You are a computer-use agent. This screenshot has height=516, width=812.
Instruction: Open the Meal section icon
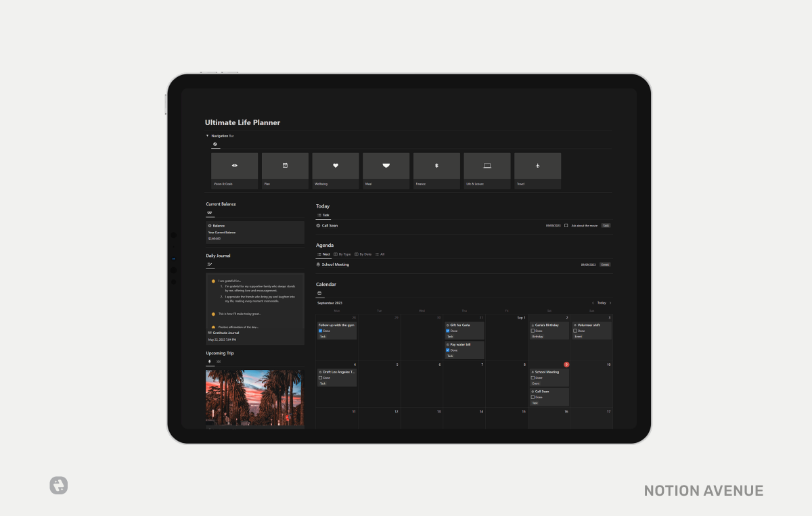pyautogui.click(x=386, y=165)
